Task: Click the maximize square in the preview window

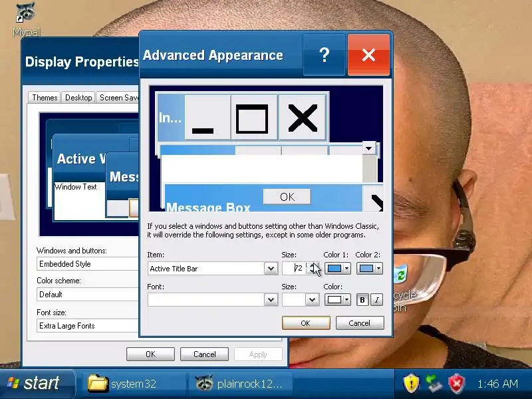Action: pos(254,118)
